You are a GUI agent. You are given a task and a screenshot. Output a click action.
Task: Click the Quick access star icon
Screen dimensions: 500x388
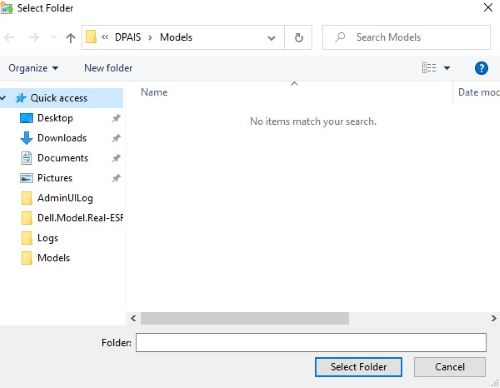[x=21, y=98]
